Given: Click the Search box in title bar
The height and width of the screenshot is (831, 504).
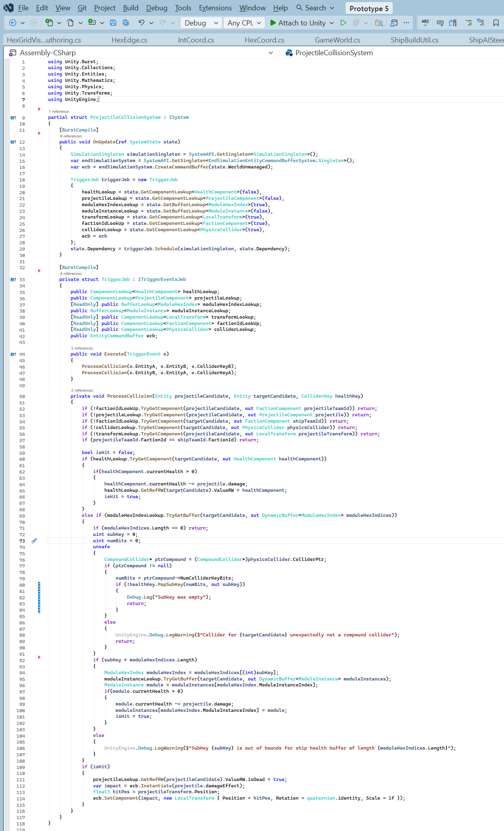Looking at the screenshot, I should click(x=316, y=8).
